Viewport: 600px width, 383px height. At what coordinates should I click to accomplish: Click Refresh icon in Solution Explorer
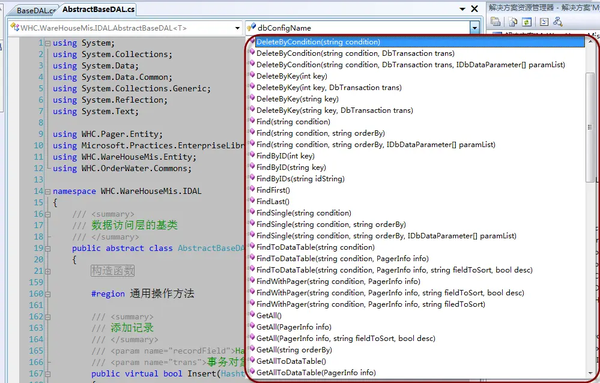[x=527, y=22]
